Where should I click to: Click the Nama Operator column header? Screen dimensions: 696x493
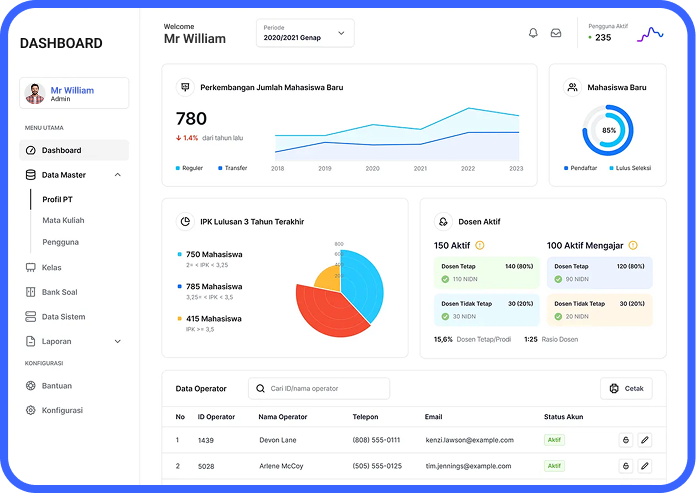point(283,417)
